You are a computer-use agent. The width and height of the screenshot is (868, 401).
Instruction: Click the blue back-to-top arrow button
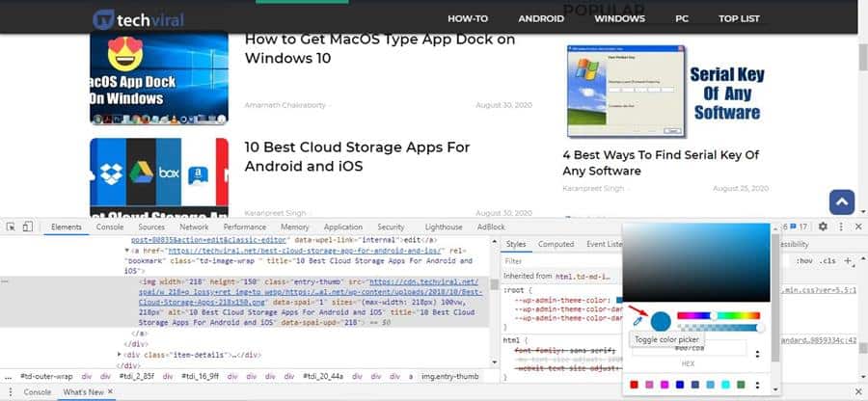point(842,202)
